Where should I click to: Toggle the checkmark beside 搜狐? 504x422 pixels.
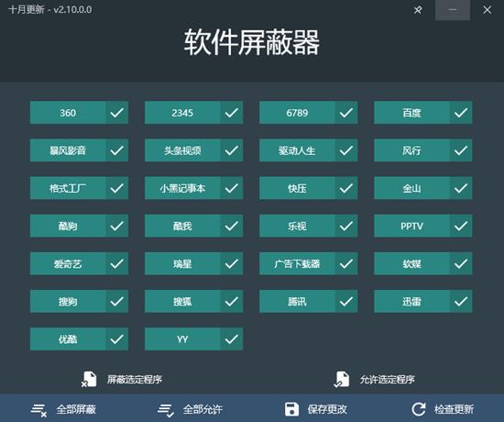click(x=232, y=301)
